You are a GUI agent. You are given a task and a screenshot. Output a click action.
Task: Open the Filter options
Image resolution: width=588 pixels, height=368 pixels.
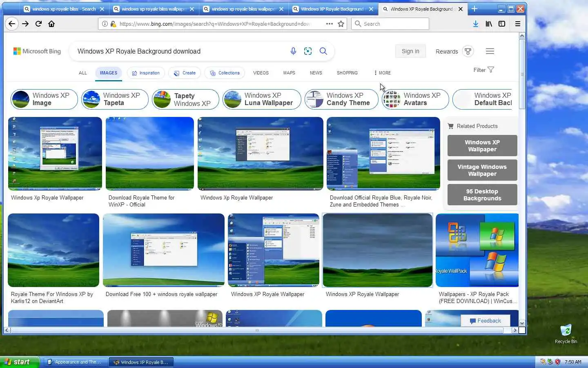pos(483,70)
